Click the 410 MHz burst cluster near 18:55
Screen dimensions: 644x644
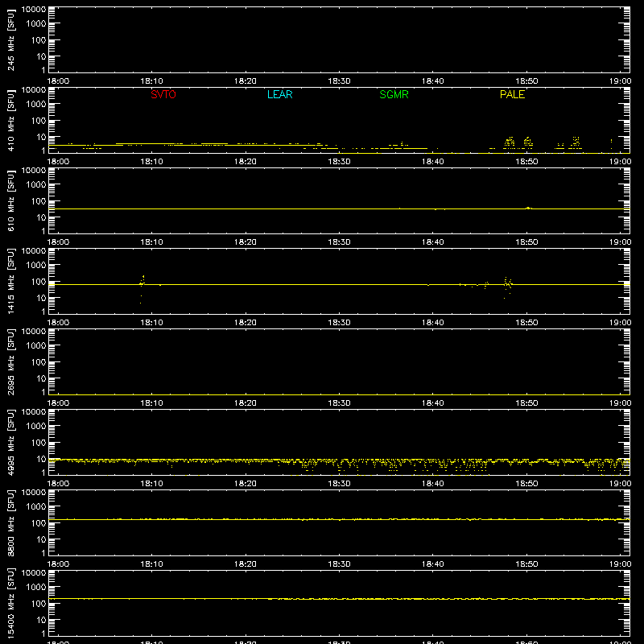[x=576, y=142]
